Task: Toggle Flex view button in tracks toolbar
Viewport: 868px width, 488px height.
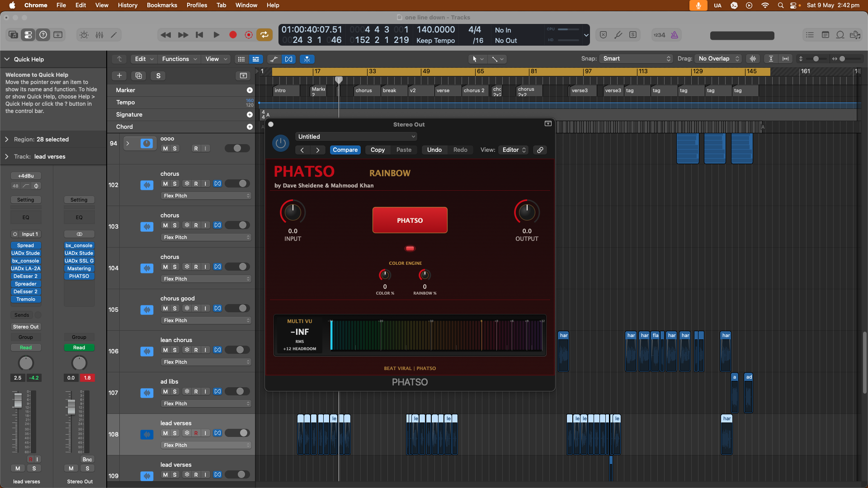Action: coord(288,59)
